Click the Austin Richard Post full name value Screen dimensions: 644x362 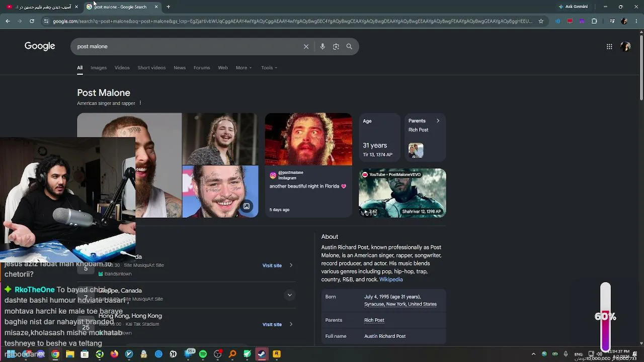[385, 336]
